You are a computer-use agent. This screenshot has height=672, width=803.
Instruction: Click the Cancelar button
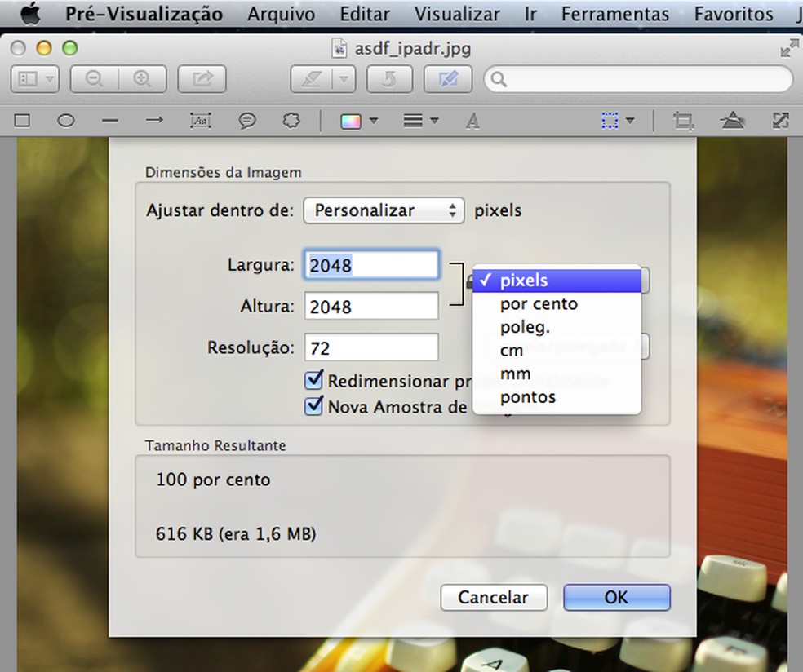[x=494, y=597]
